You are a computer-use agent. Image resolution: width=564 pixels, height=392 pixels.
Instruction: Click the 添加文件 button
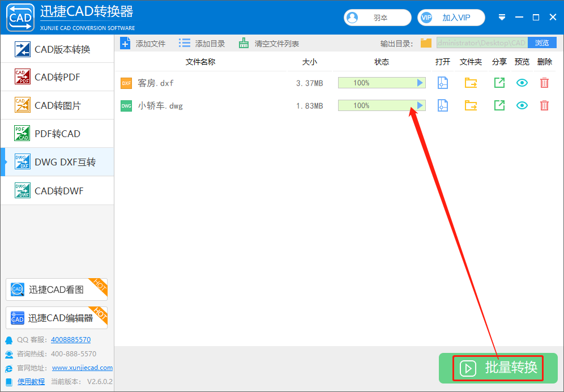tap(143, 44)
